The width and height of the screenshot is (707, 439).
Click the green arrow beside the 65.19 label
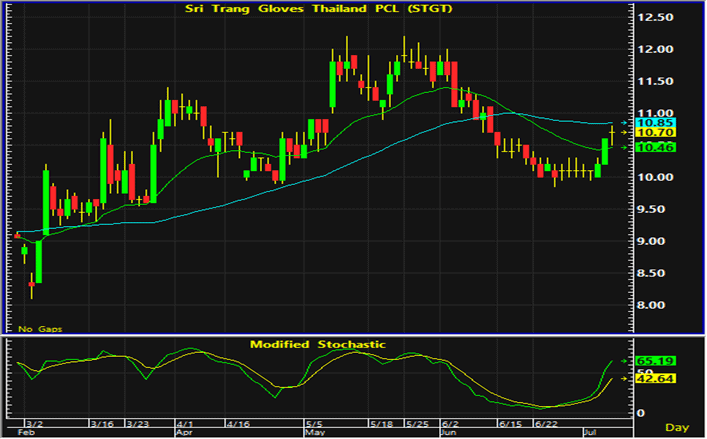[x=624, y=361]
